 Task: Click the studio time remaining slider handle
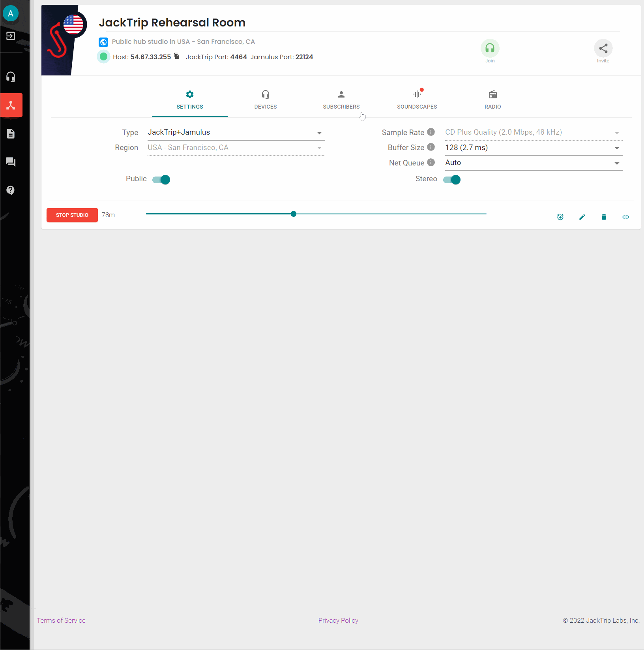pos(294,214)
